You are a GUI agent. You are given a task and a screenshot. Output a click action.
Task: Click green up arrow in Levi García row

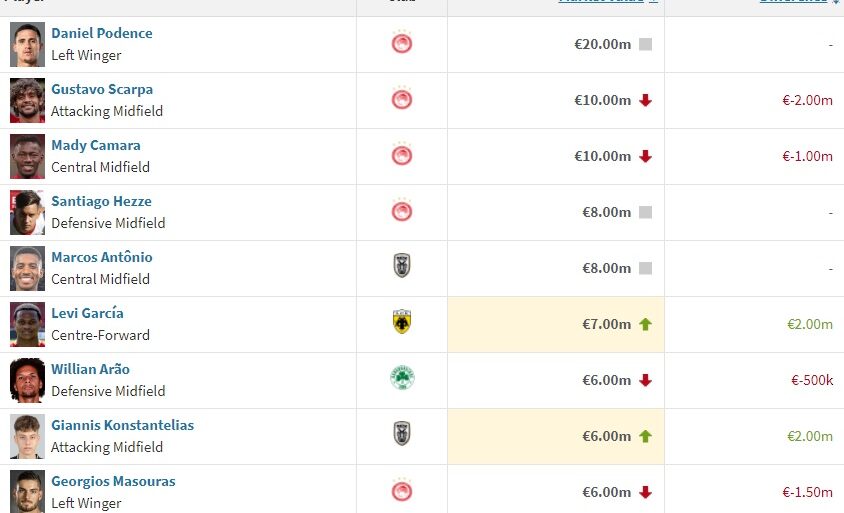(645, 324)
